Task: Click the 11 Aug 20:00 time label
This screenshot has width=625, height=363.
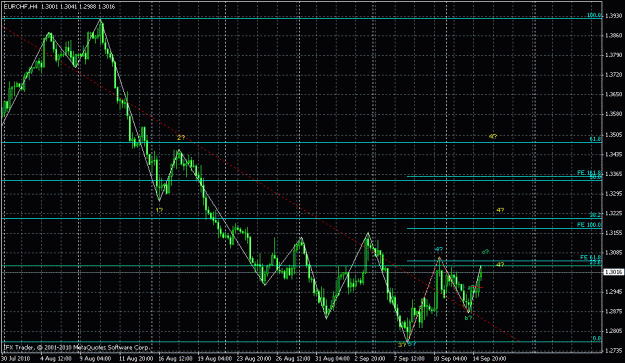Action: point(136,358)
